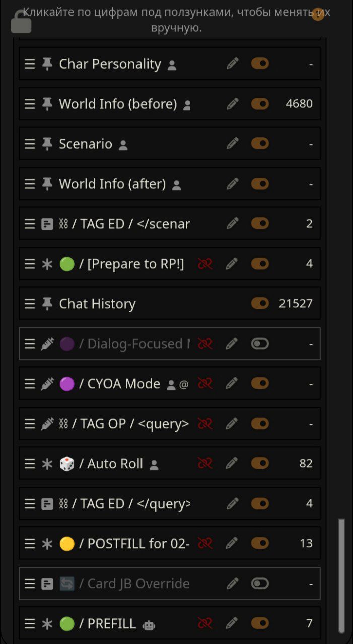353x644 pixels.
Task: Edit the Char Personality prompt with pencil icon
Action: click(232, 64)
